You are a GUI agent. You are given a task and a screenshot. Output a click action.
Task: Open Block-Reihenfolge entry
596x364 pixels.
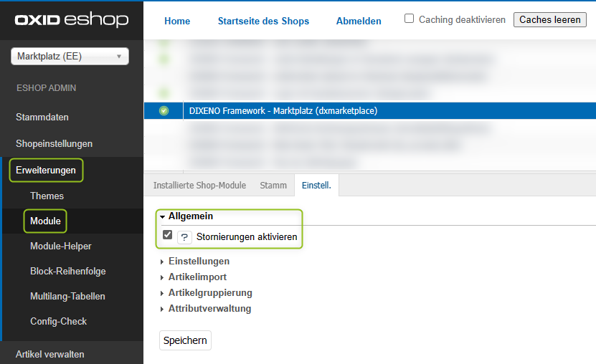click(x=67, y=271)
